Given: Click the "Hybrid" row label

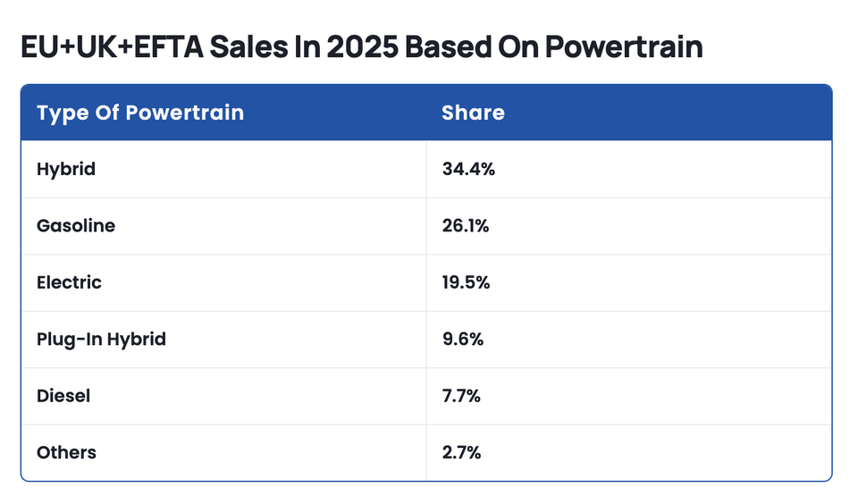Looking at the screenshot, I should point(66,169).
